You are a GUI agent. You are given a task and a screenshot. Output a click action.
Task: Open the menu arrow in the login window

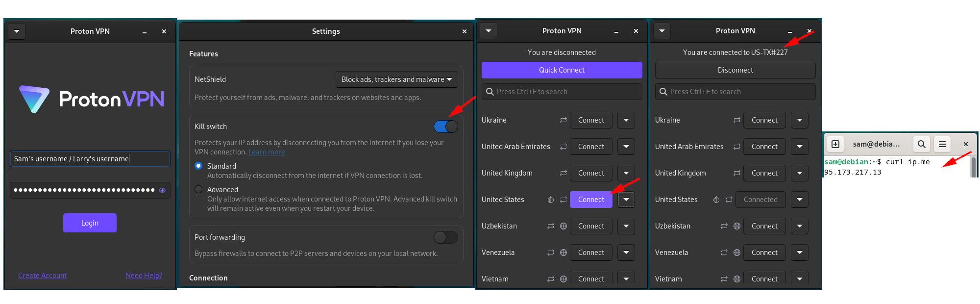click(x=17, y=31)
